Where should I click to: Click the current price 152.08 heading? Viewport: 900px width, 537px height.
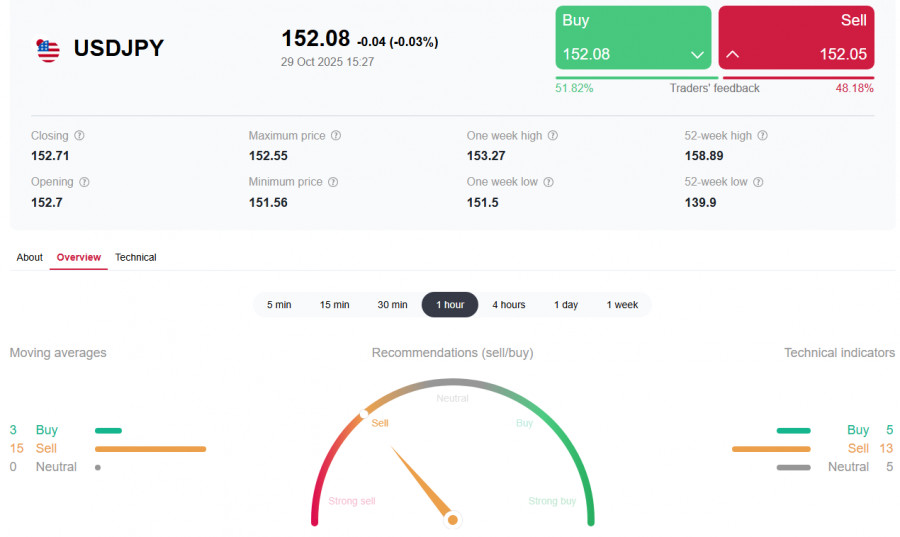point(315,39)
